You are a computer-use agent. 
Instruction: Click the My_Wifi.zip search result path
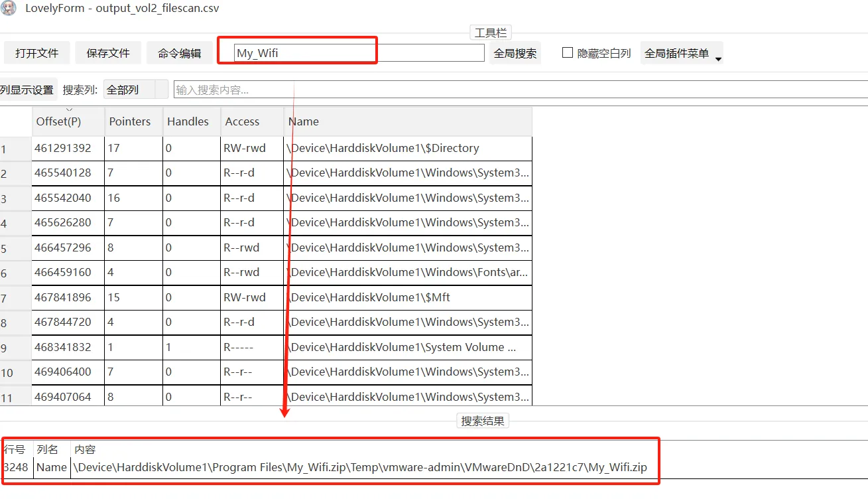pos(360,467)
